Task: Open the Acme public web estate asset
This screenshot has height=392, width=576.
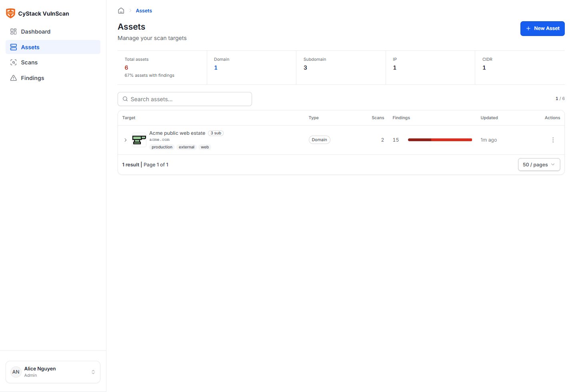Action: 177,133
